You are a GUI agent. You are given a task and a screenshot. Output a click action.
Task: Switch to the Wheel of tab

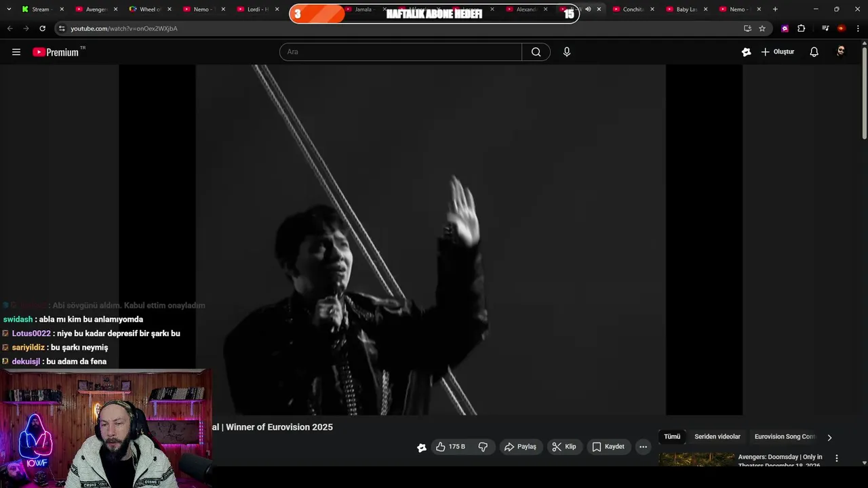[x=150, y=9]
